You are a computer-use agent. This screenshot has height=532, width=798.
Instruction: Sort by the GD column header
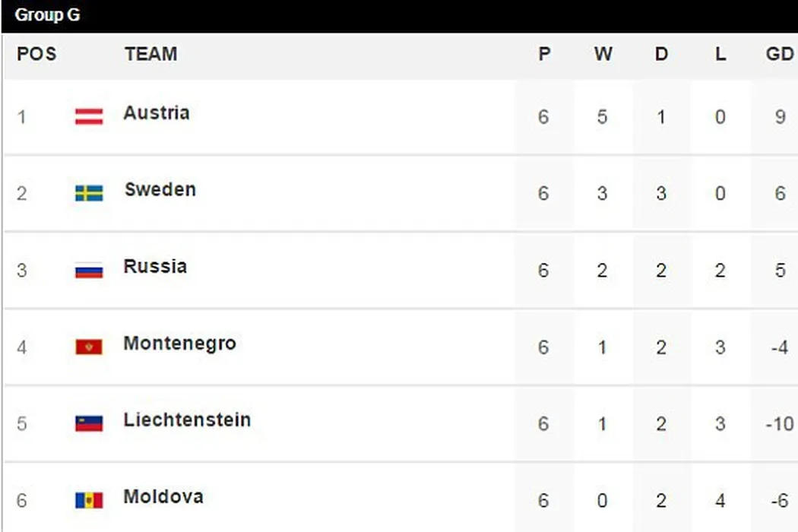[x=780, y=55]
